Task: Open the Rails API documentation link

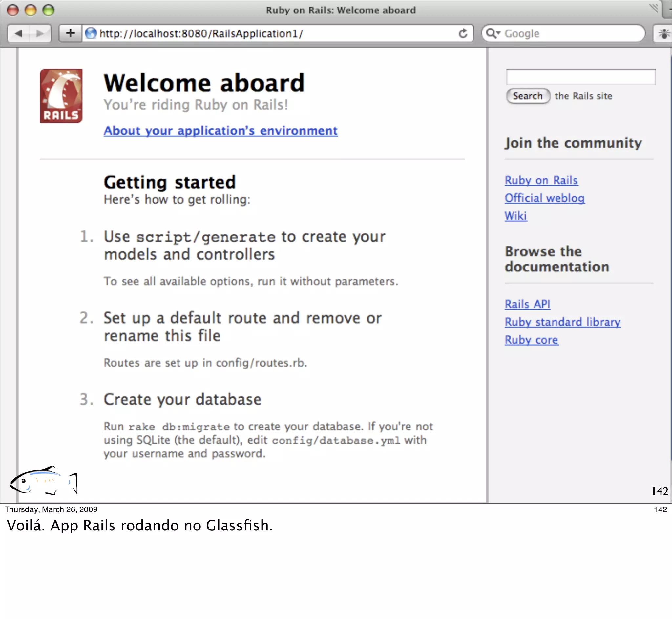Action: [527, 304]
